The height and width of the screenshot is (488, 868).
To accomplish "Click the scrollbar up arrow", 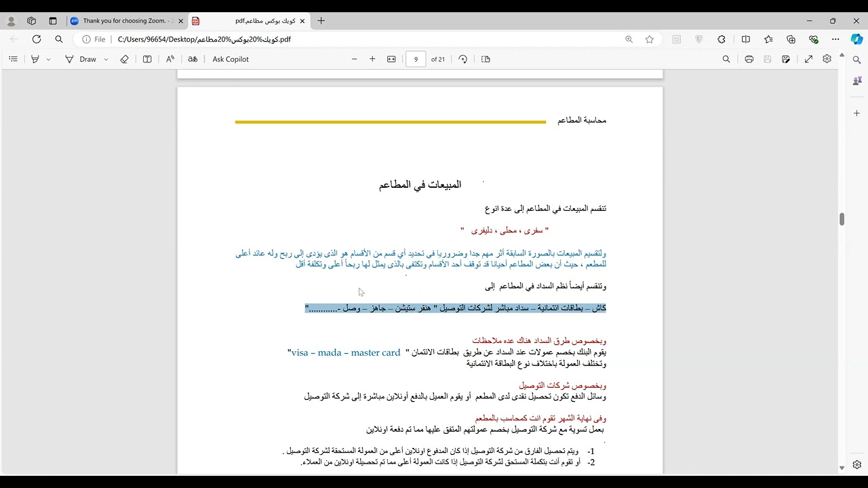I will 842,54.
